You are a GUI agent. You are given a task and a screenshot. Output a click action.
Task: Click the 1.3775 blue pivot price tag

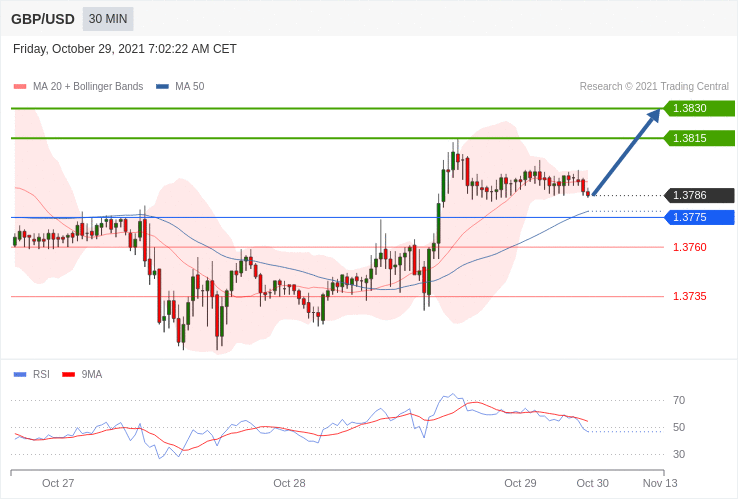point(699,218)
